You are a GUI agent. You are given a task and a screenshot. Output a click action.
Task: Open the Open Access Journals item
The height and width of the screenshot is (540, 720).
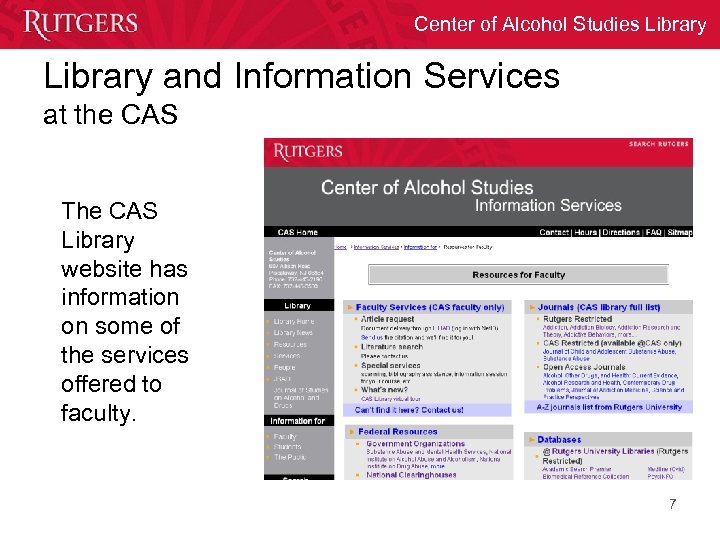point(584,367)
